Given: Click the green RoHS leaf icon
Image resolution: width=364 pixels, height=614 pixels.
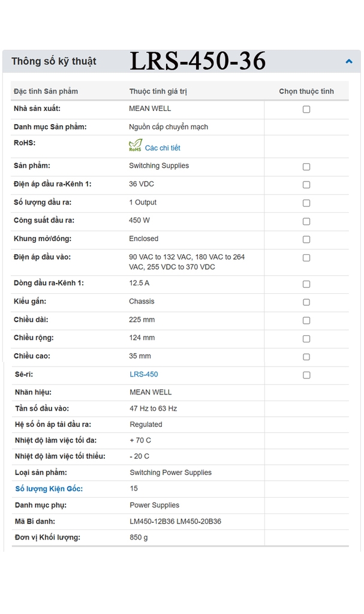Looking at the screenshot, I should [136, 145].
